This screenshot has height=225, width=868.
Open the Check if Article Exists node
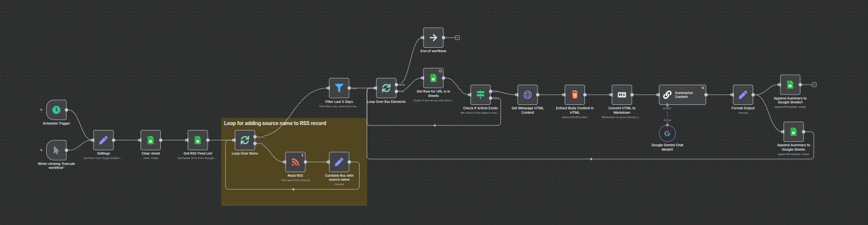(x=480, y=95)
